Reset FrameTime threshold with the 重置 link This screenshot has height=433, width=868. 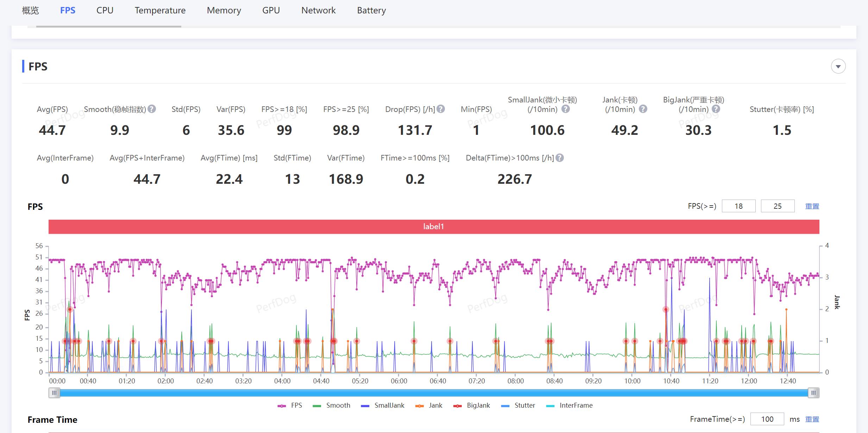[812, 419]
